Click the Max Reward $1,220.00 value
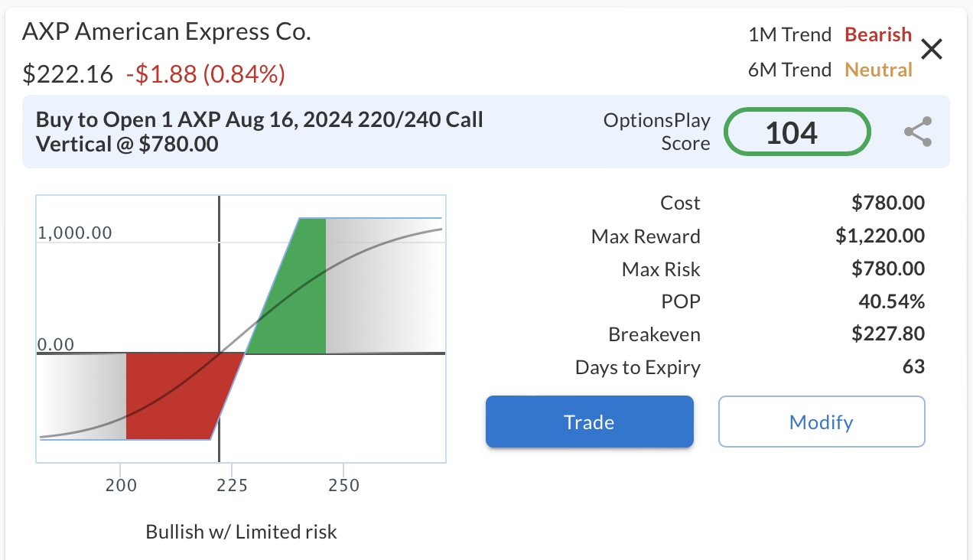Screen dimensions: 973x560 [880, 236]
